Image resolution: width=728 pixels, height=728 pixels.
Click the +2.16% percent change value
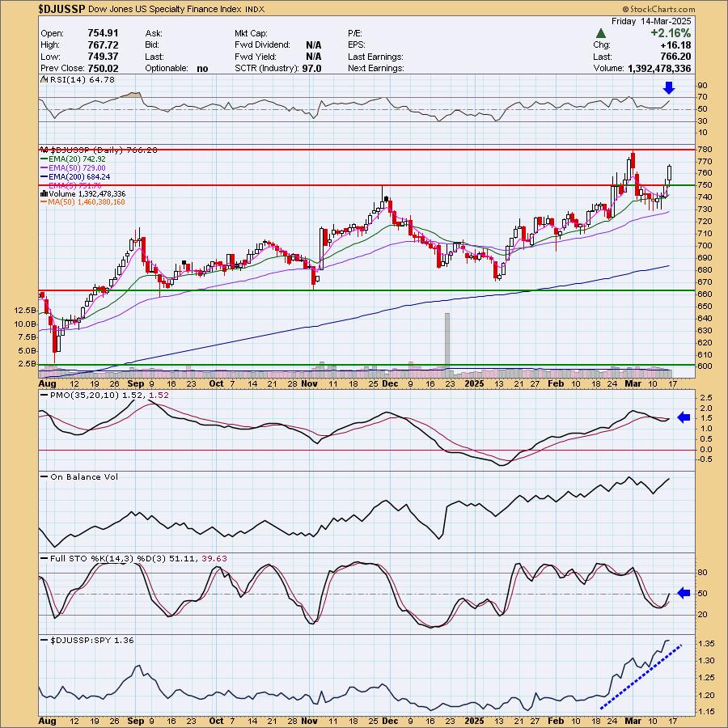[671, 33]
